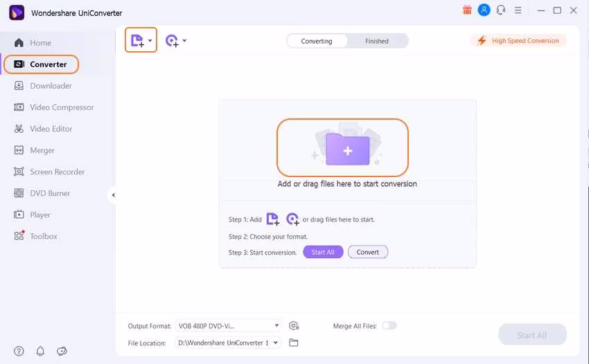The image size is (589, 364).
Task: Open Toolbox in the sidebar
Action: pyautogui.click(x=44, y=237)
